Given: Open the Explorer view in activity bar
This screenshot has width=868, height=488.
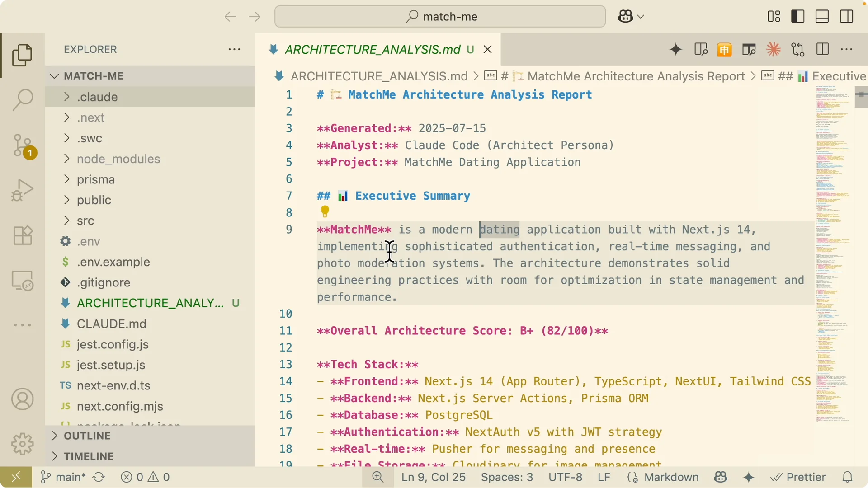Looking at the screenshot, I should tap(22, 55).
